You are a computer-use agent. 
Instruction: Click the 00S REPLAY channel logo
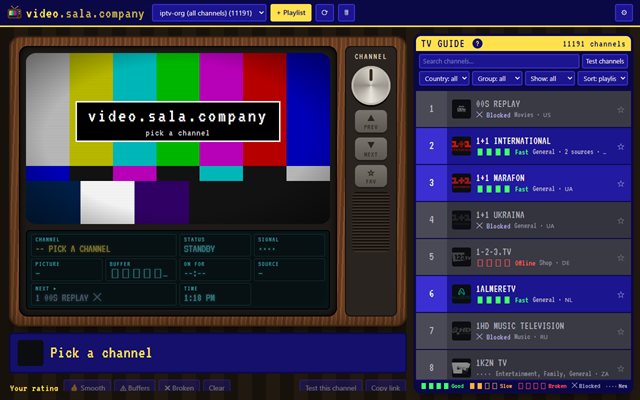coord(461,109)
